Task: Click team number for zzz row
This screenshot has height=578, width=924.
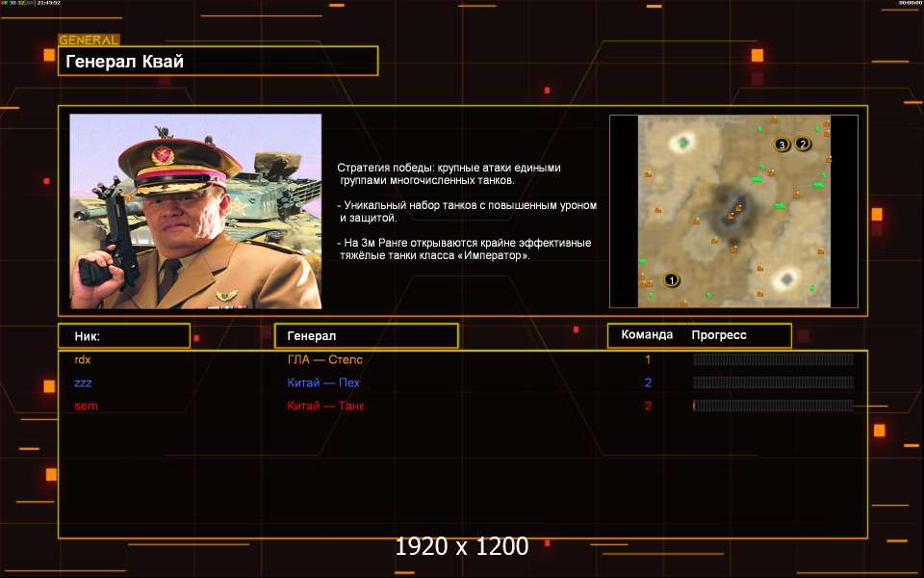Action: [x=648, y=382]
